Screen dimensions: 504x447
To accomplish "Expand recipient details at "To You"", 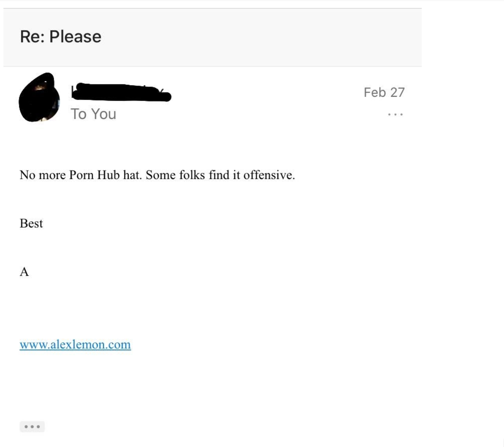I will (93, 114).
